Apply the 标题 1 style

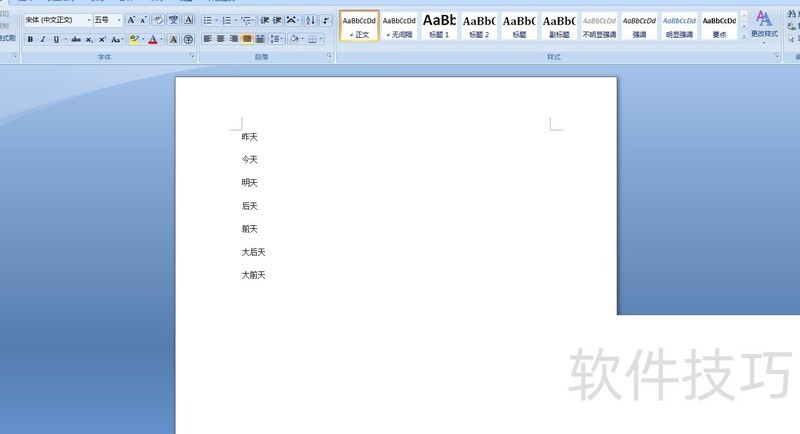pos(439,26)
